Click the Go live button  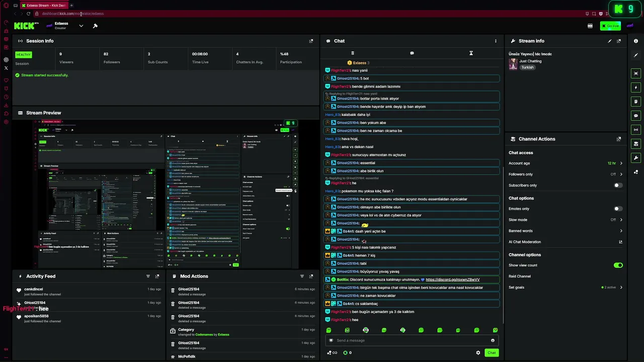610,26
